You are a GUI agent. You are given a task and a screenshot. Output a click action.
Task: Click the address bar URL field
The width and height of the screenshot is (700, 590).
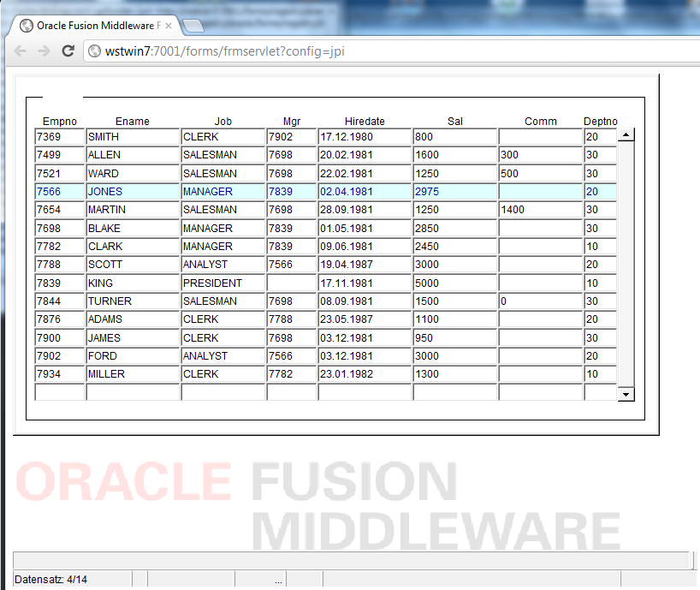(214, 51)
